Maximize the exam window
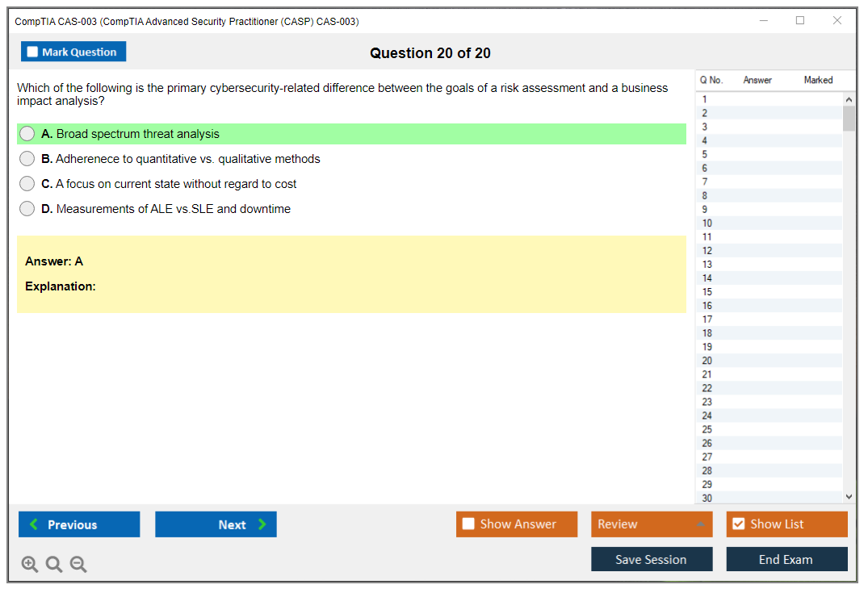Image resolution: width=868 pixels, height=593 pixels. point(799,21)
